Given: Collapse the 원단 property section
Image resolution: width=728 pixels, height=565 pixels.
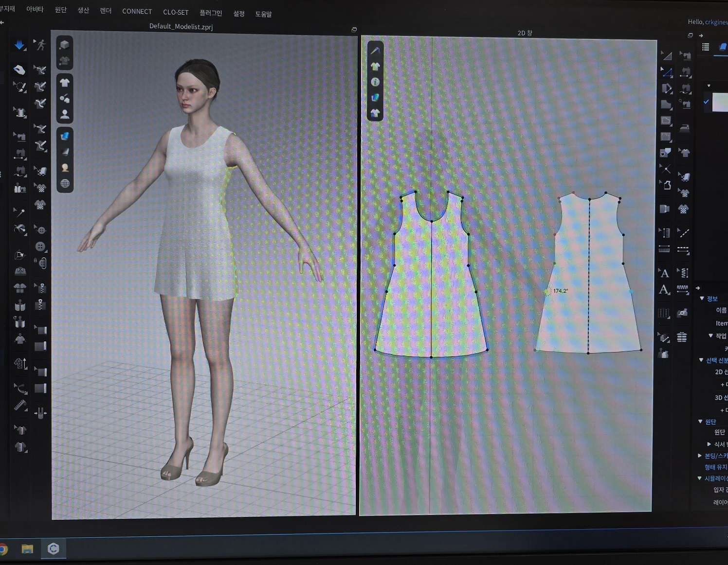Looking at the screenshot, I should coord(700,422).
